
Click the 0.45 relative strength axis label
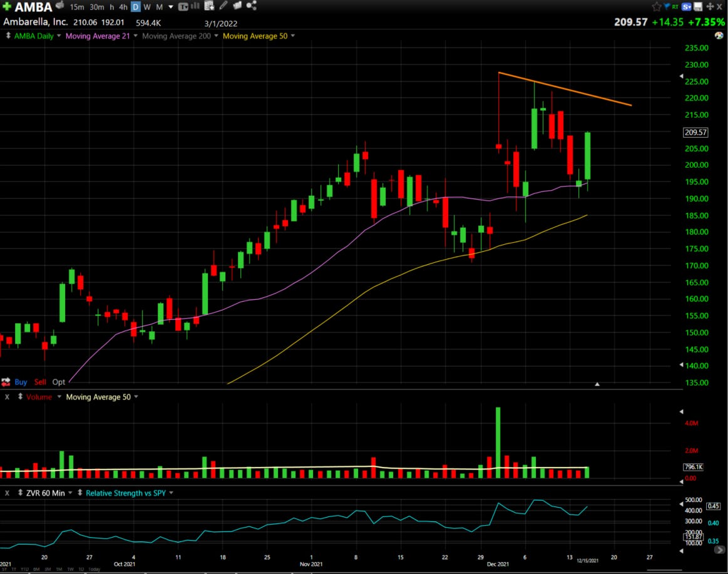[x=713, y=506]
